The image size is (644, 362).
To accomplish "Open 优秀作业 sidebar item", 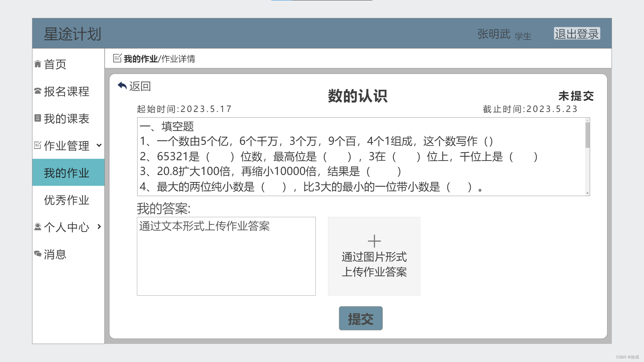I will click(x=66, y=200).
